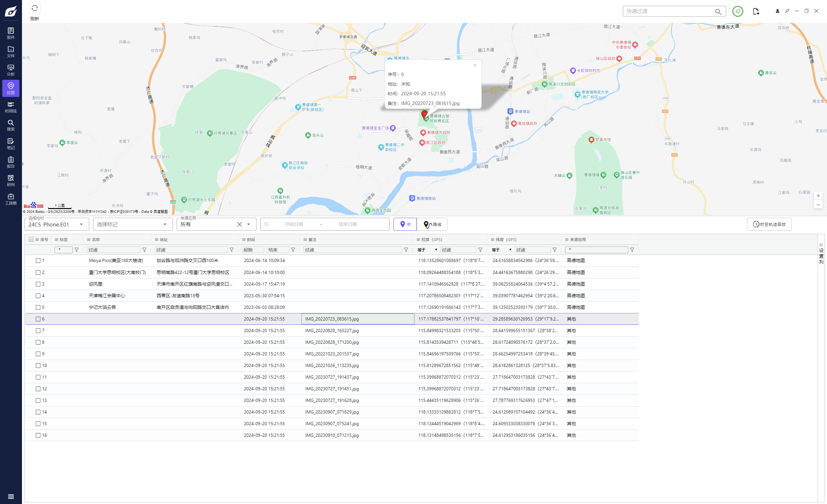The image size is (827, 504).
Task: Open the 报告 (report) sidebar section
Action: coord(11,163)
